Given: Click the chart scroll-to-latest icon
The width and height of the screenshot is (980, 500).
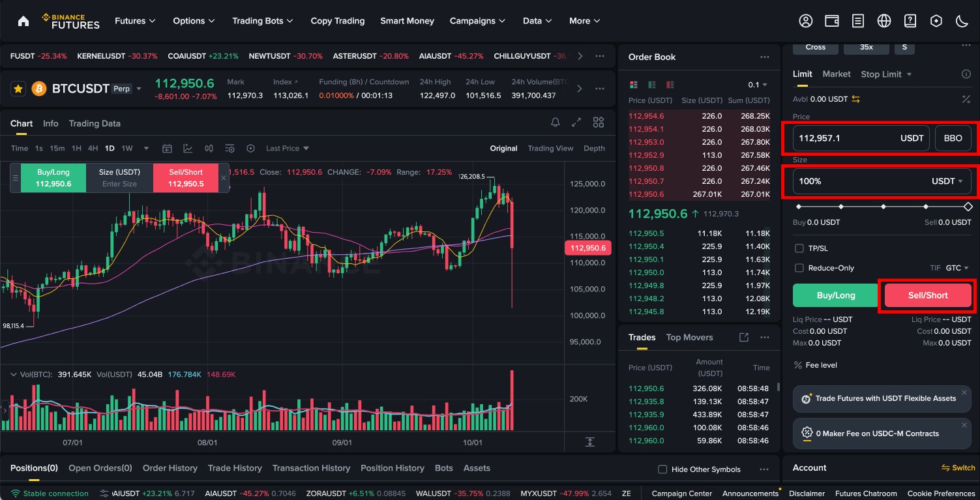Looking at the screenshot, I should [589, 442].
